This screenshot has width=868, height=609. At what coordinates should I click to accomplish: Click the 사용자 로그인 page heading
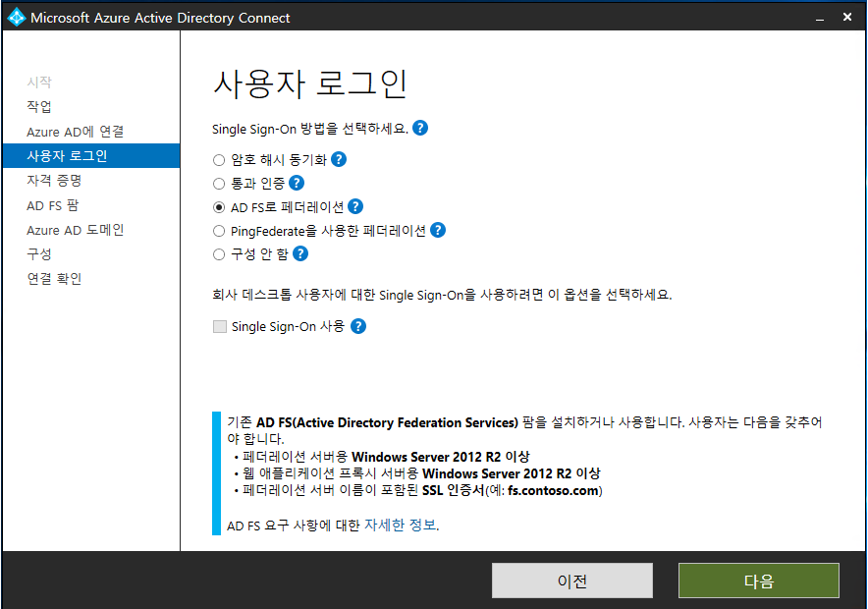[x=310, y=84]
